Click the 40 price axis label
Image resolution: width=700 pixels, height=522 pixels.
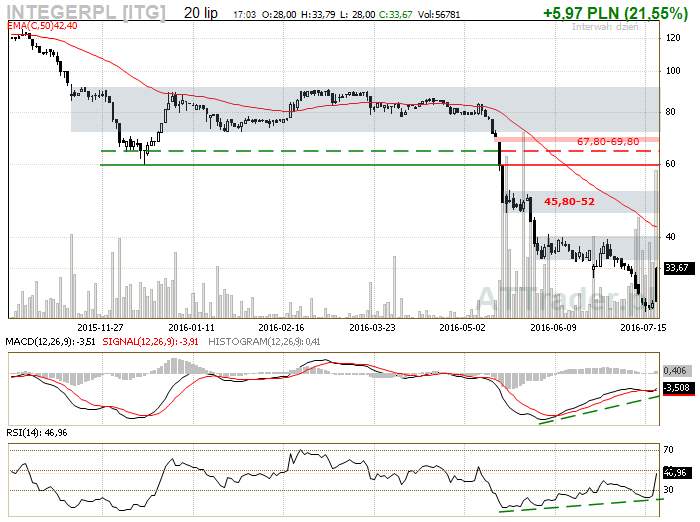[x=670, y=237]
